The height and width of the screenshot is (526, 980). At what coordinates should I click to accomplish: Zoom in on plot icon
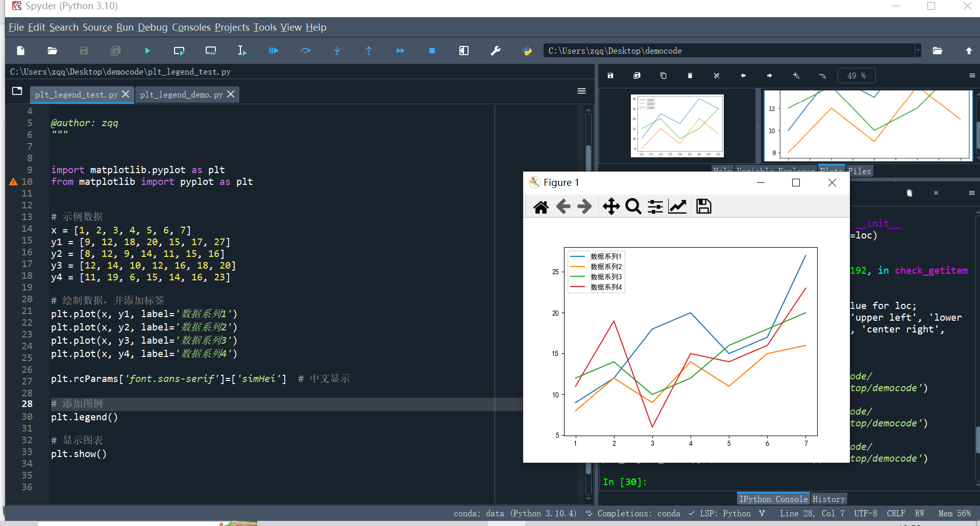coord(796,76)
